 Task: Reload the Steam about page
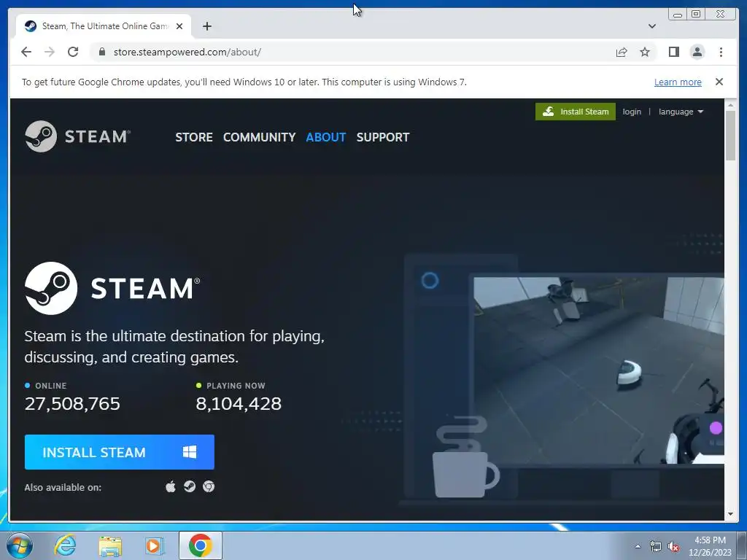[73, 52]
